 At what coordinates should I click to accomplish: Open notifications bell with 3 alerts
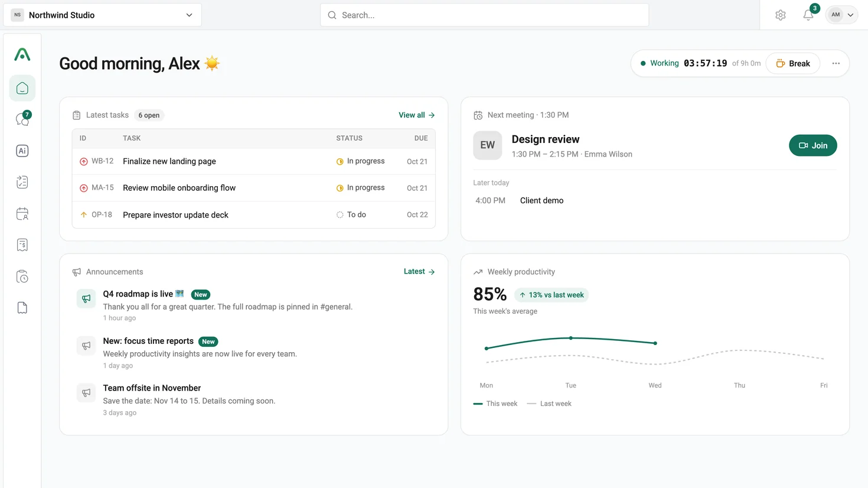coord(808,15)
